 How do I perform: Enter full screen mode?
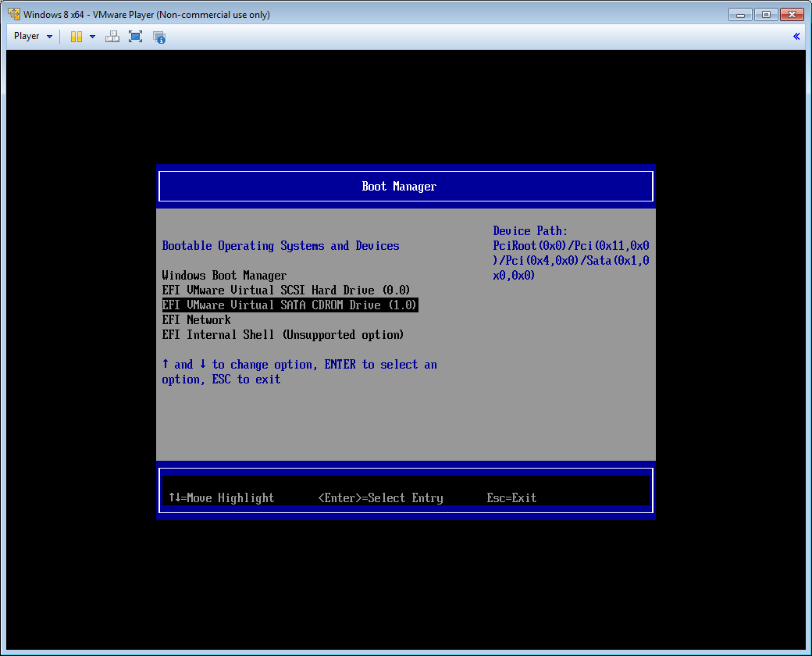coord(135,37)
